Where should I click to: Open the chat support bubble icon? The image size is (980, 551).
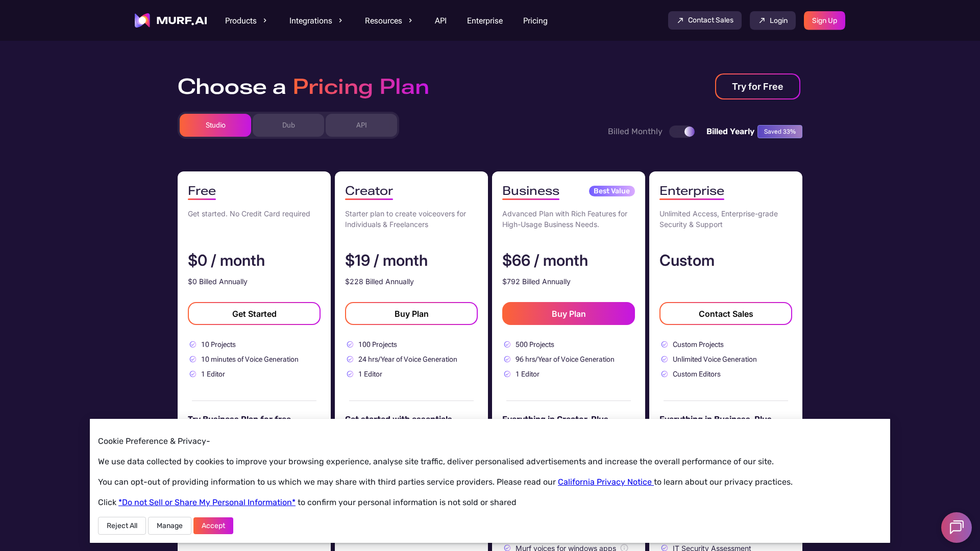(956, 527)
